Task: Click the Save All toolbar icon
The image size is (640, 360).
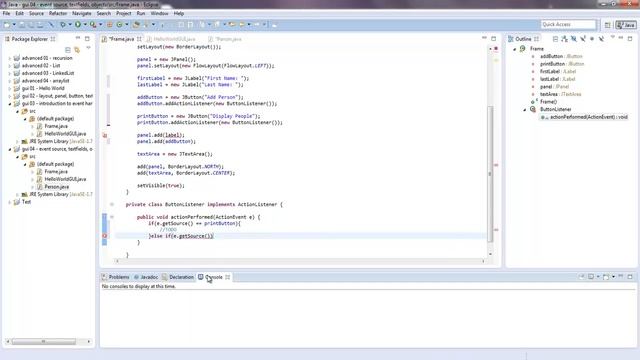Action: (31, 25)
